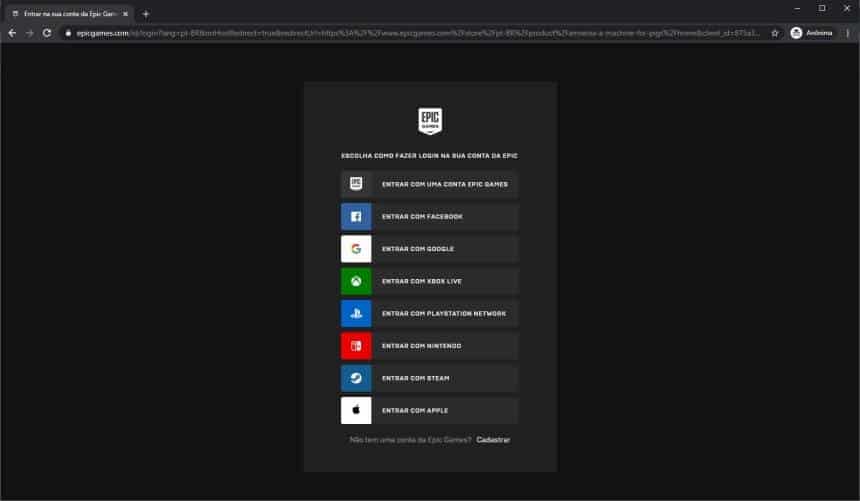Click the padlock site info icon
Image resolution: width=860 pixels, height=501 pixels.
(x=68, y=33)
